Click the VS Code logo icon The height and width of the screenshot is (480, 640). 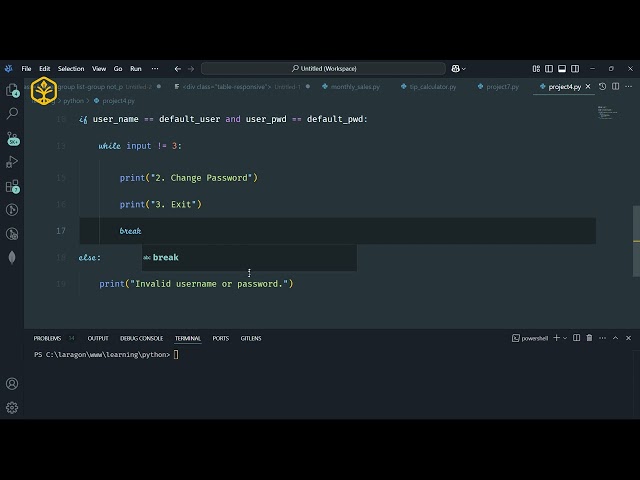[9, 69]
